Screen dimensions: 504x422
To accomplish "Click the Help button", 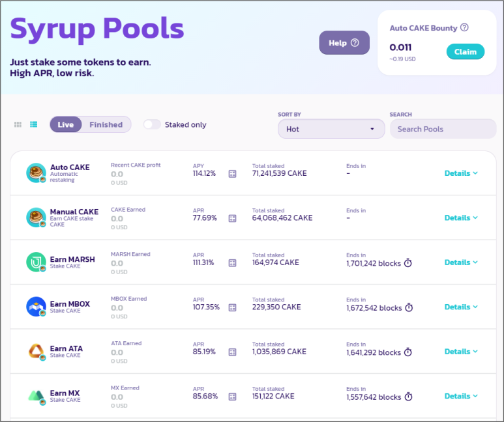I will [344, 43].
